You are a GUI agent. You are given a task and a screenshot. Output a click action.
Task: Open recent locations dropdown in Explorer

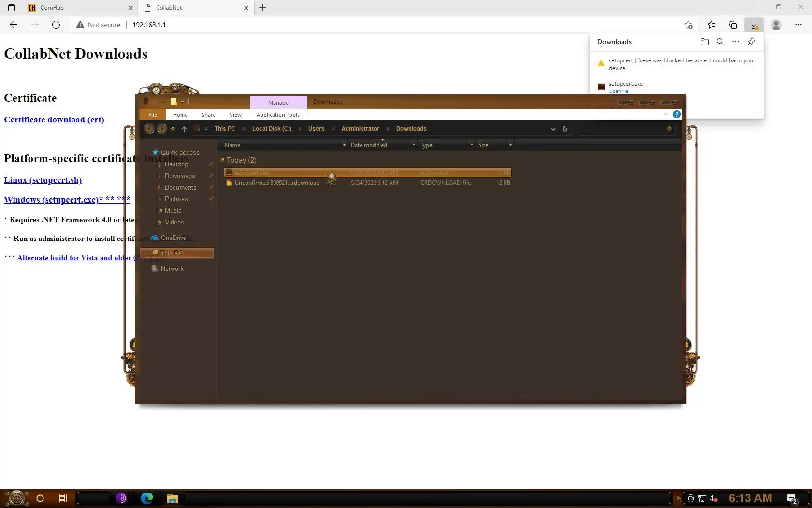point(173,129)
